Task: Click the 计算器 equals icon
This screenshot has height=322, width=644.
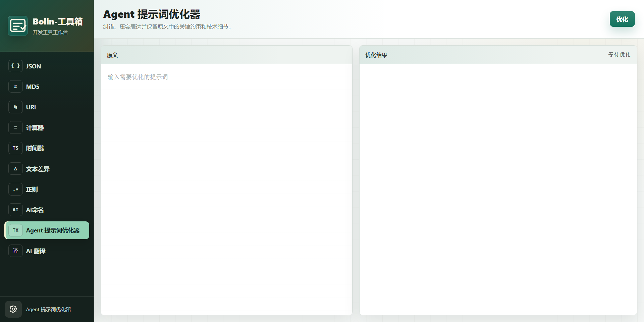Action: point(15,127)
